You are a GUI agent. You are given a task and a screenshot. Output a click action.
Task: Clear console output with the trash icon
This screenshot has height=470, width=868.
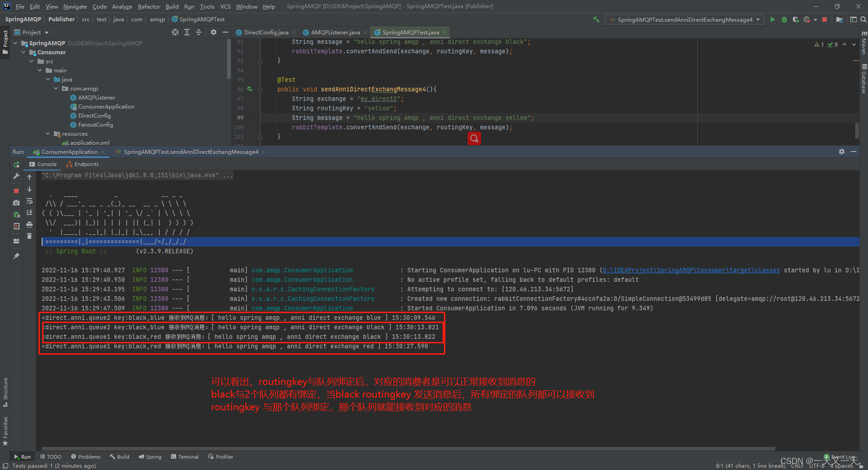(x=29, y=236)
